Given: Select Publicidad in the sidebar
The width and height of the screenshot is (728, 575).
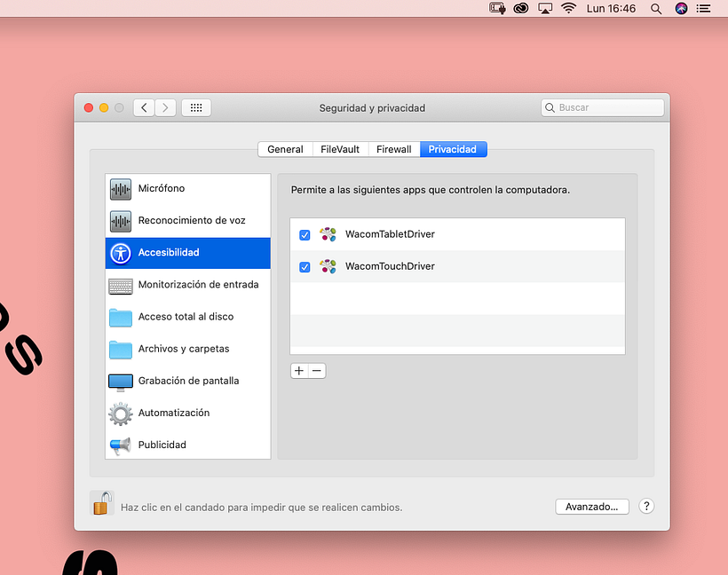Looking at the screenshot, I should pos(188,445).
